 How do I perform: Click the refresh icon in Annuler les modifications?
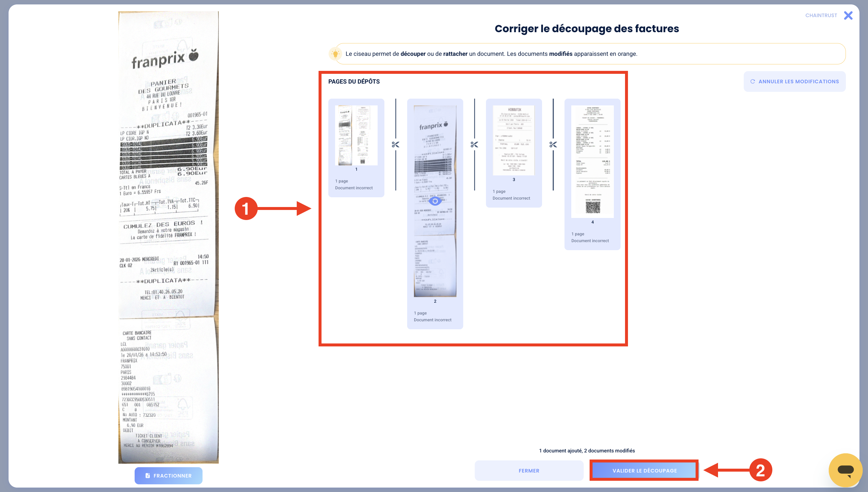(x=753, y=82)
